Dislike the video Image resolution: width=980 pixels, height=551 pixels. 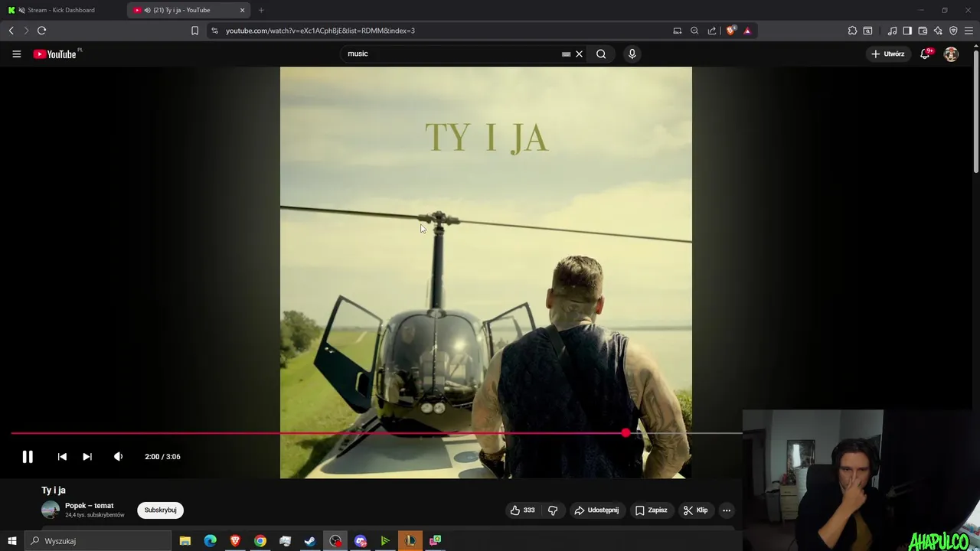pyautogui.click(x=553, y=510)
